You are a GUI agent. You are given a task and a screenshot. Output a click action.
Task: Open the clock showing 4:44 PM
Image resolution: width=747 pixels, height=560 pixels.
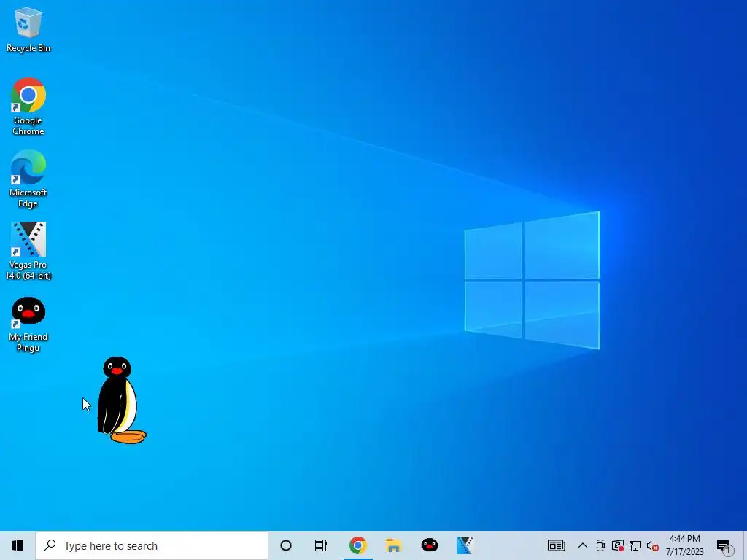684,545
